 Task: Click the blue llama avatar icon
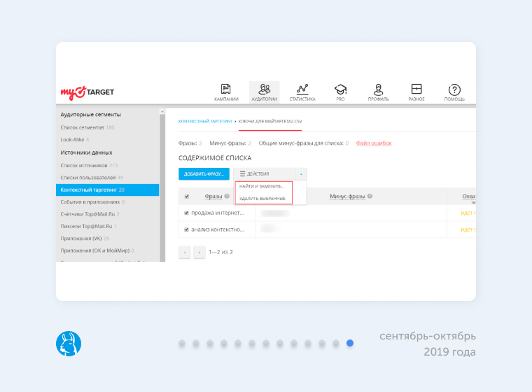69,344
